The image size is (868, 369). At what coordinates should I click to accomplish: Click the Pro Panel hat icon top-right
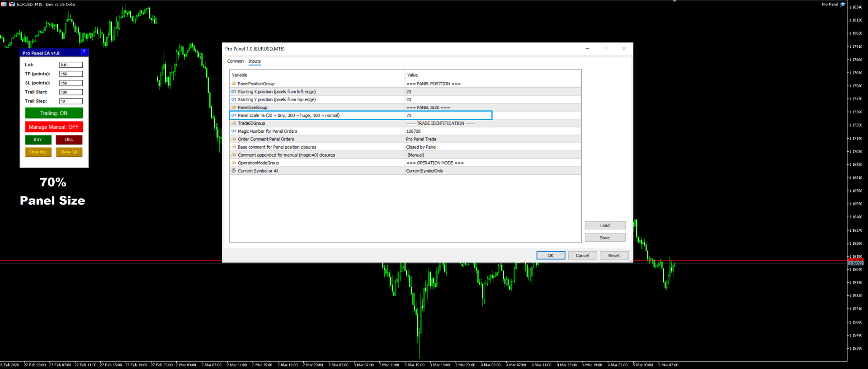click(x=842, y=4)
